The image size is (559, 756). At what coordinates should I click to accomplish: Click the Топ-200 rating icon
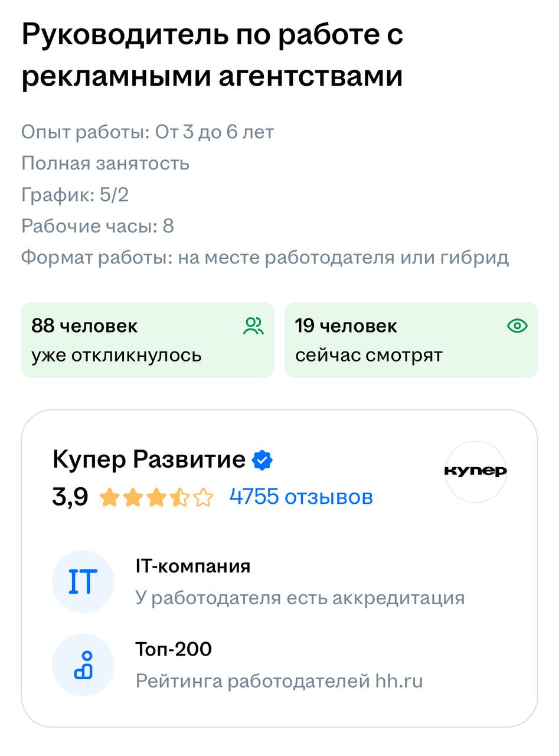[x=83, y=664]
